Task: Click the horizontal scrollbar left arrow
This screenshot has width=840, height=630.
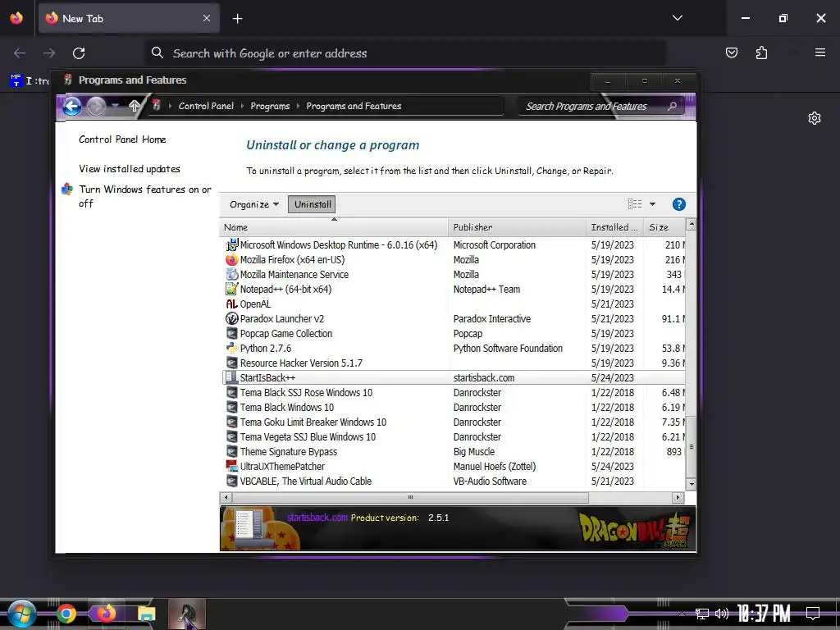Action: [226, 498]
